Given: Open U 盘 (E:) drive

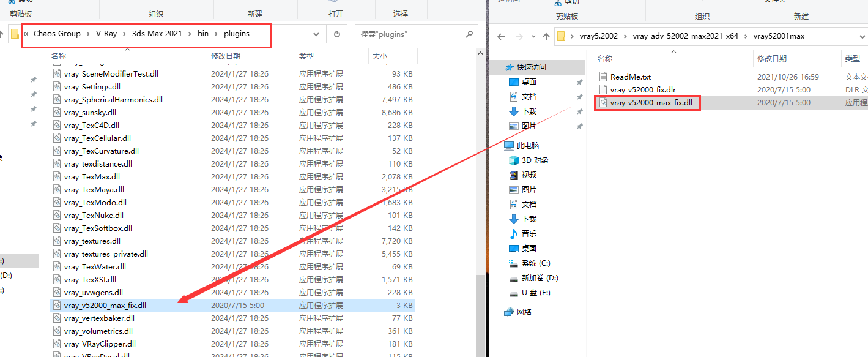Looking at the screenshot, I should click(536, 293).
